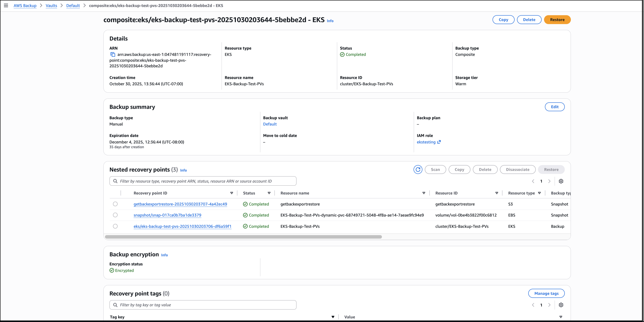The width and height of the screenshot is (644, 322).
Task: Open recovery point tags settings gear
Action: 561,305
